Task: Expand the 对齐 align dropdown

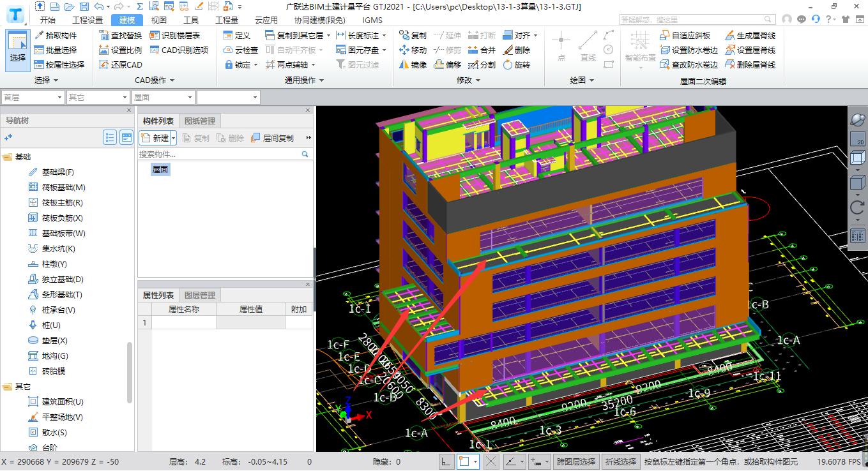Action: (x=535, y=35)
